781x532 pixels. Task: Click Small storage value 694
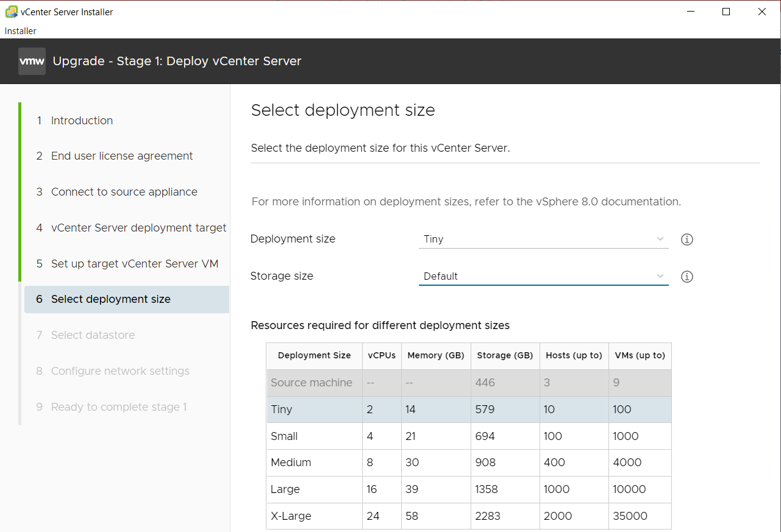point(485,436)
